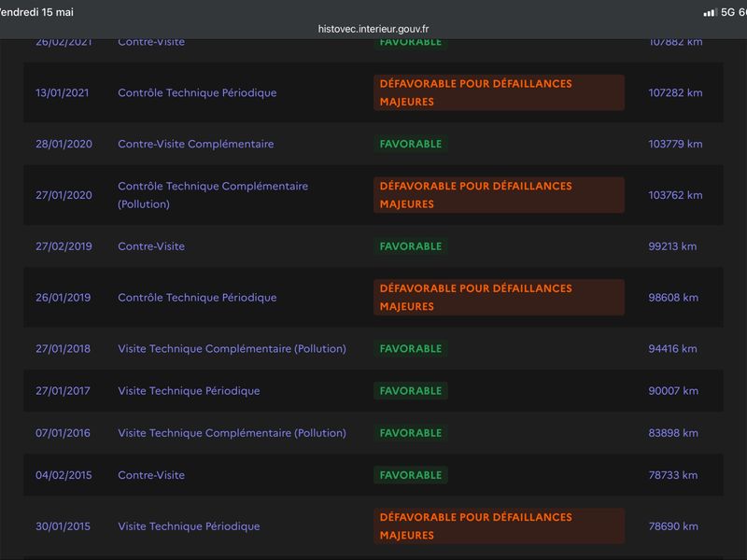Tap the histovec.interieur.gouv.fr address bar
747x560 pixels.
(x=373, y=29)
